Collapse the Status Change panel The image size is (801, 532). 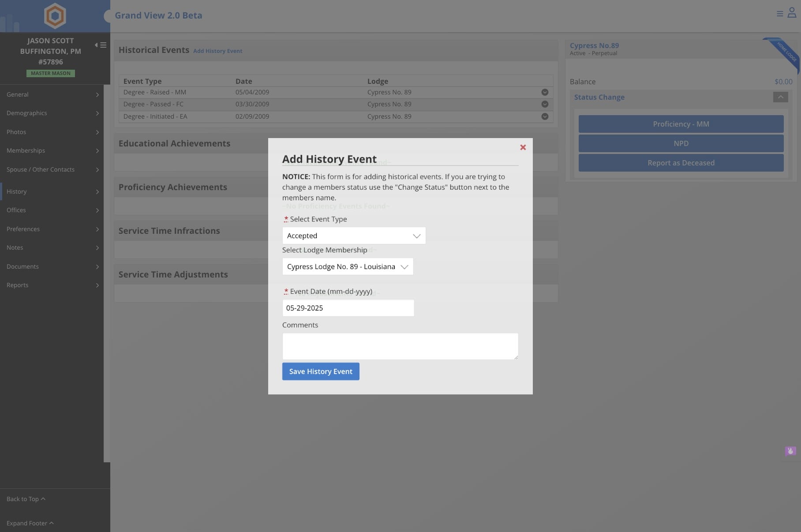tap(780, 97)
